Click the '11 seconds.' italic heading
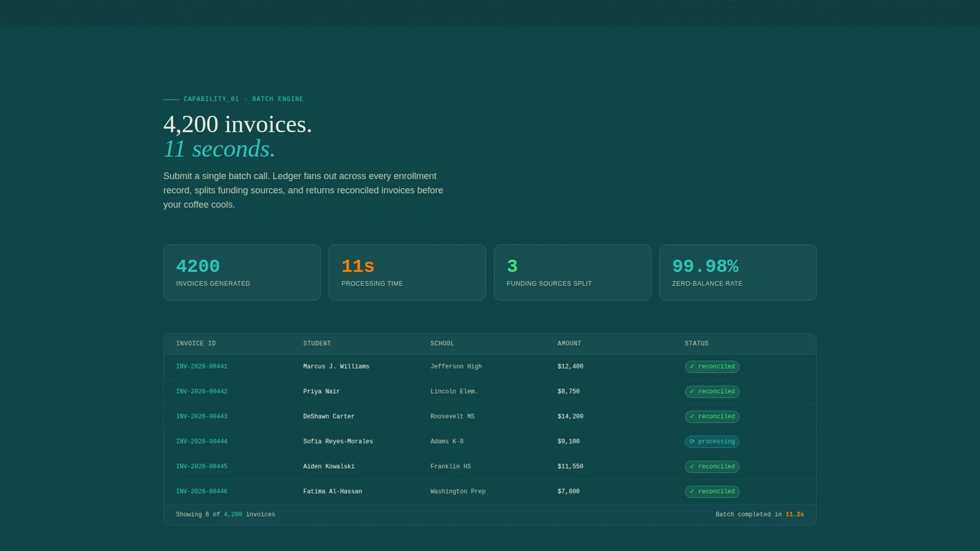The width and height of the screenshot is (980, 551). tap(219, 148)
